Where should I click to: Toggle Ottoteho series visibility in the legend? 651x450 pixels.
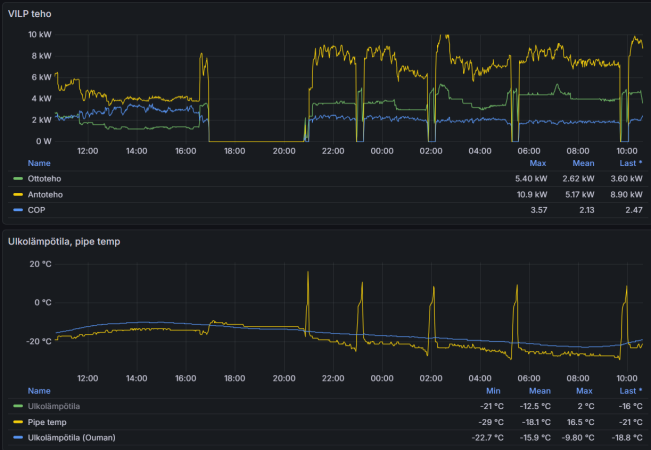pyautogui.click(x=43, y=178)
